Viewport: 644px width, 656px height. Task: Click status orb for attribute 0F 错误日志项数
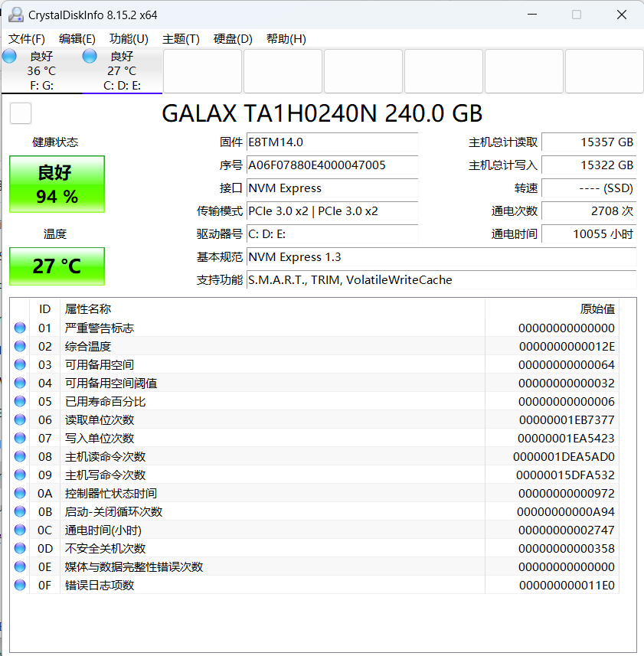[20, 585]
